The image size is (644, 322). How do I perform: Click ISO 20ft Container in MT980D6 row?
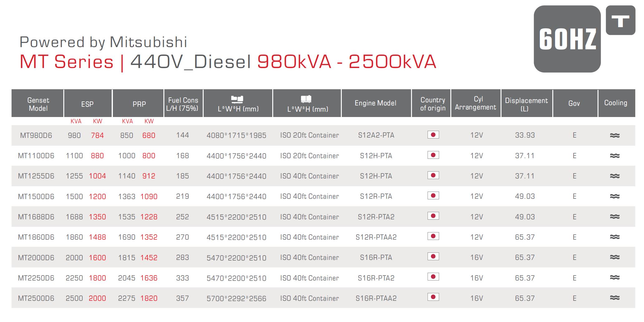tap(309, 135)
